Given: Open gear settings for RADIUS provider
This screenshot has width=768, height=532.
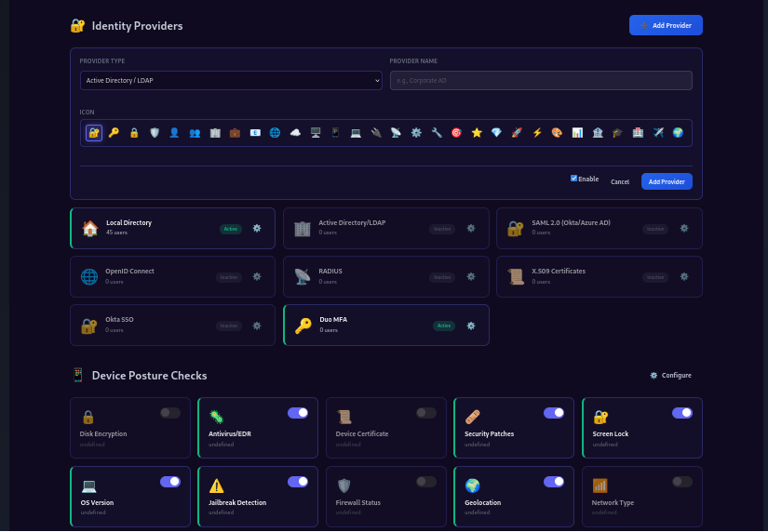Looking at the screenshot, I should pos(471,276).
